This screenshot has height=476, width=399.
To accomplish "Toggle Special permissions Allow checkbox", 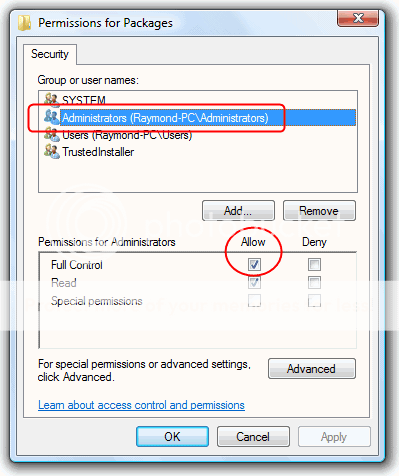I will point(254,300).
